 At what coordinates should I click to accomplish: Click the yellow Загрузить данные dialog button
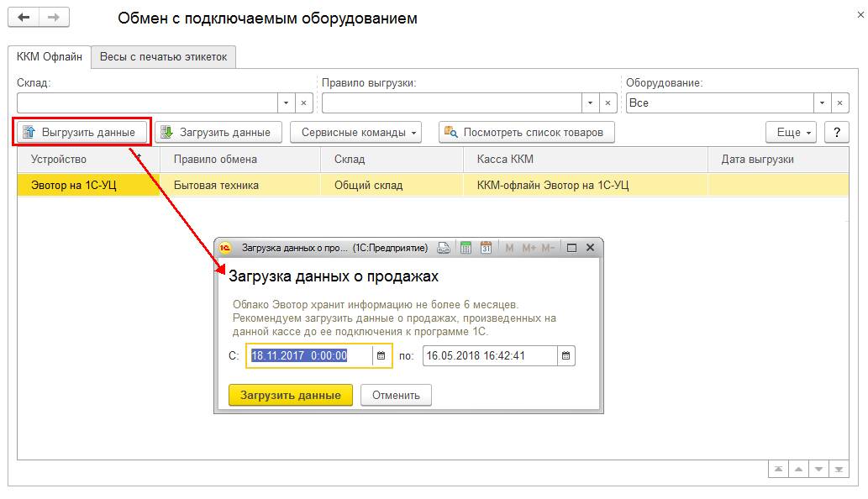pos(291,395)
